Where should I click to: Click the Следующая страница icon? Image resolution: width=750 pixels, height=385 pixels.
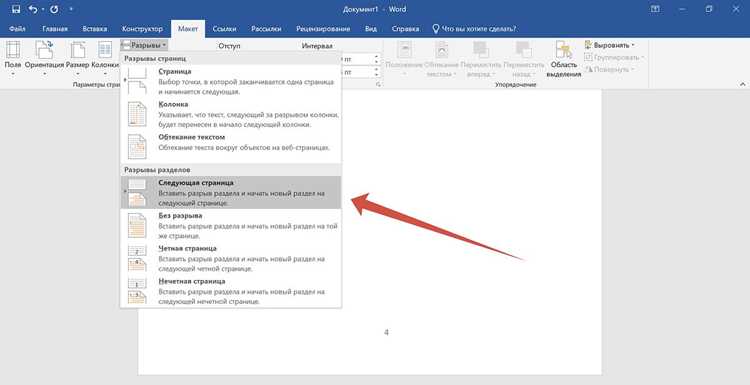tap(137, 192)
